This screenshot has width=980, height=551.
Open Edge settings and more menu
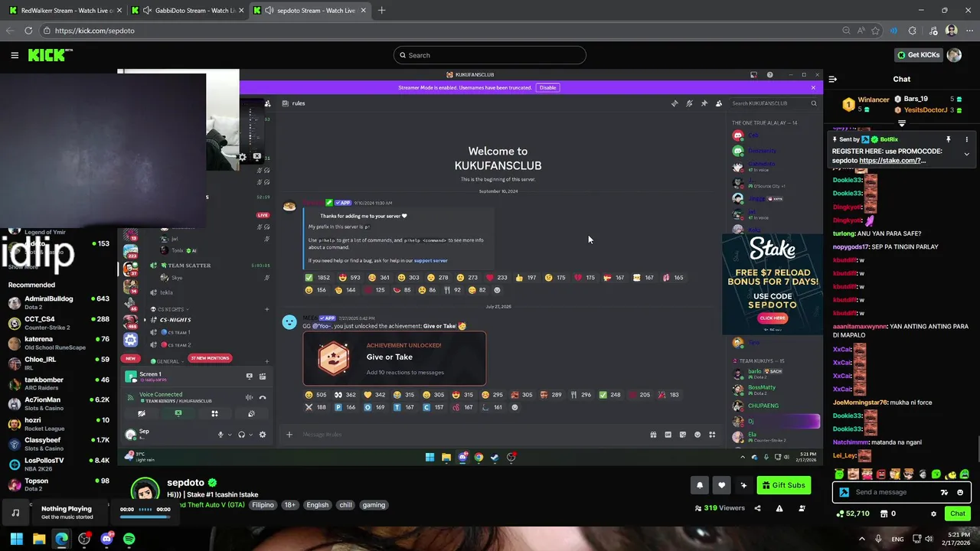pyautogui.click(x=969, y=31)
